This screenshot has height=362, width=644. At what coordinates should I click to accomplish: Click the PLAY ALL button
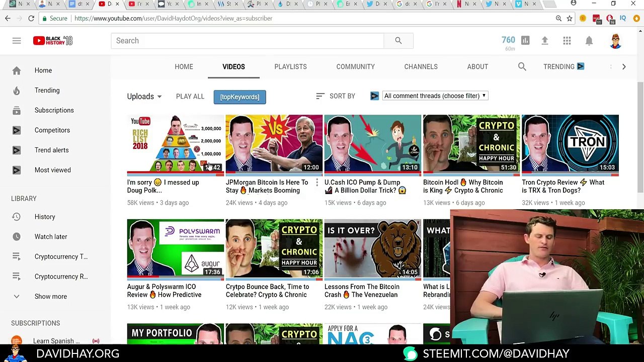pyautogui.click(x=190, y=97)
